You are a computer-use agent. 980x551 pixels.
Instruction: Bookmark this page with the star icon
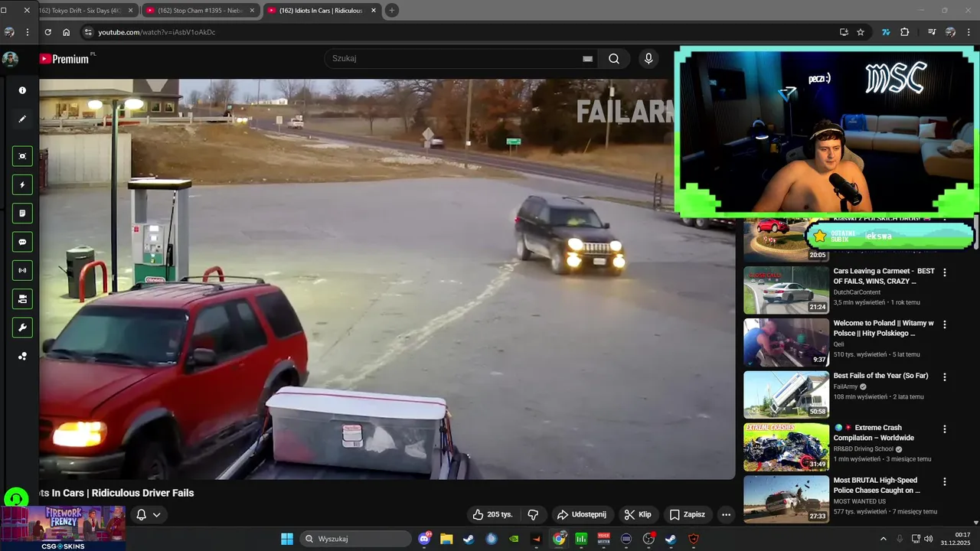click(861, 32)
